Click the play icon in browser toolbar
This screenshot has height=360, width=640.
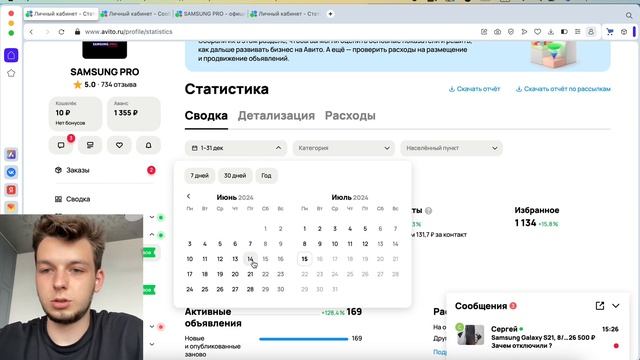pos(524,32)
